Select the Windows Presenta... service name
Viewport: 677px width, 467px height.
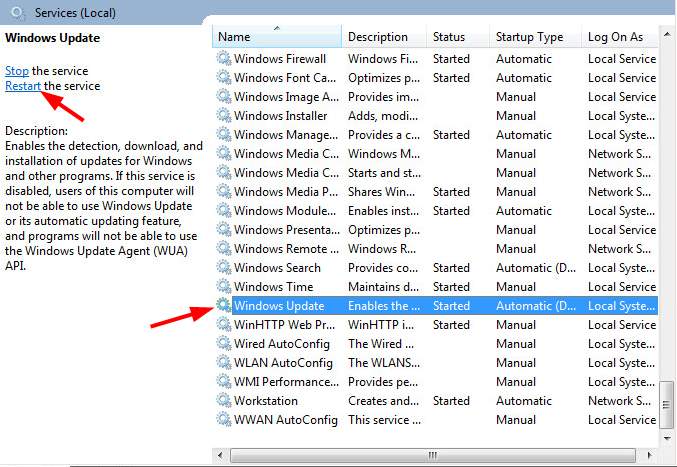[287, 230]
